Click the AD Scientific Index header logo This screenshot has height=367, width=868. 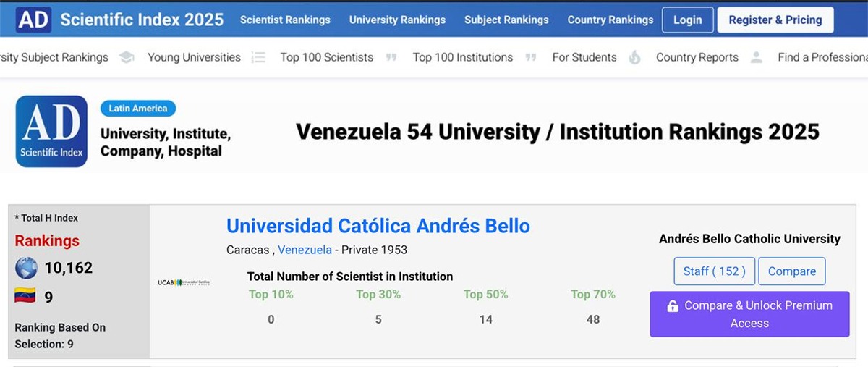click(x=33, y=20)
